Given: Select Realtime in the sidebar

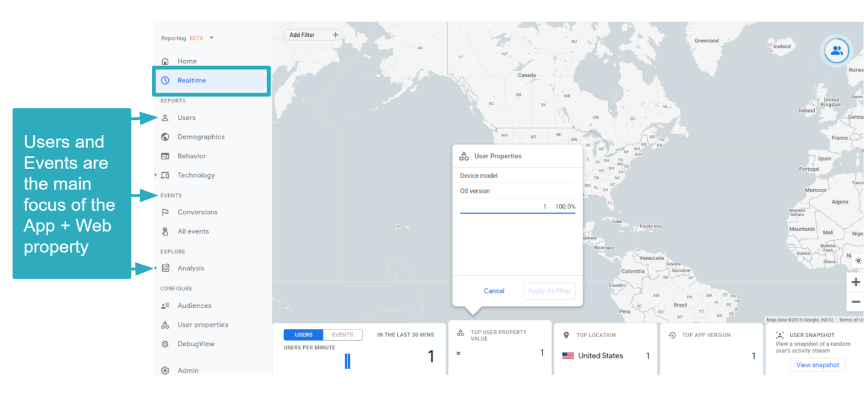Looking at the screenshot, I should (x=192, y=81).
